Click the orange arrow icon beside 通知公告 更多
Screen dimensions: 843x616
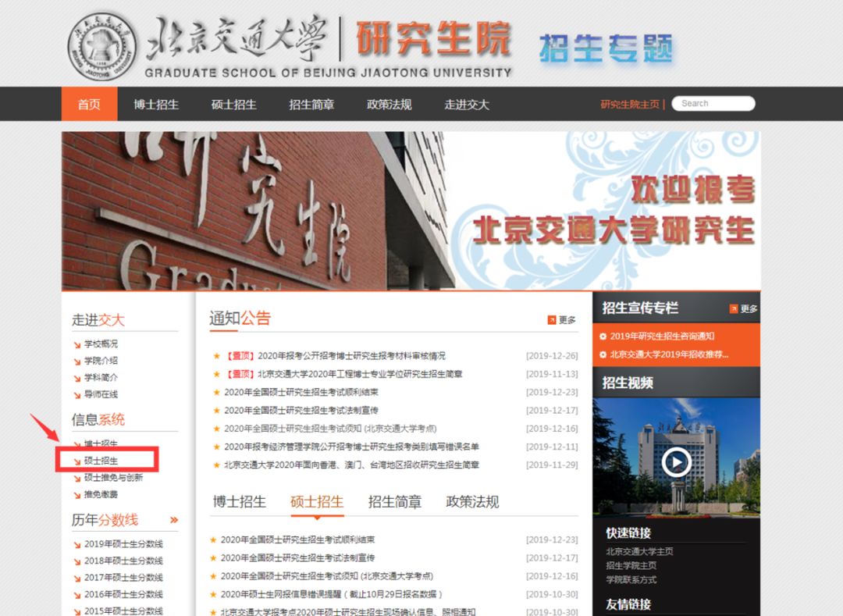[x=550, y=320]
